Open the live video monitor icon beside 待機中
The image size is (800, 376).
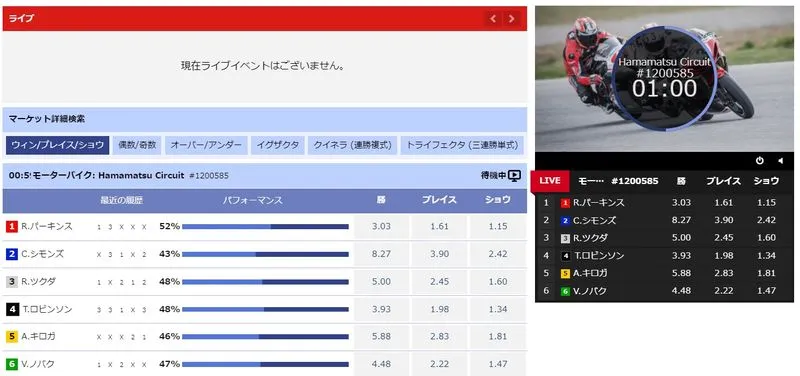point(514,176)
